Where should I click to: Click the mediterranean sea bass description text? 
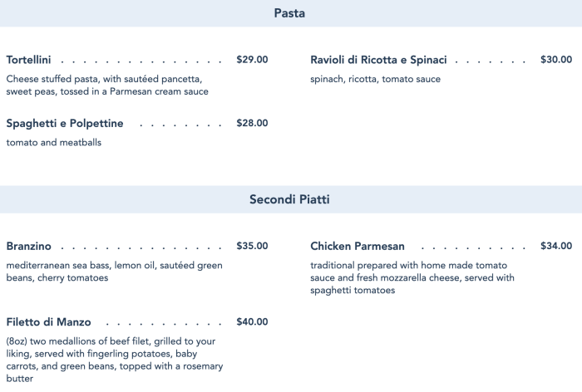[x=114, y=271]
